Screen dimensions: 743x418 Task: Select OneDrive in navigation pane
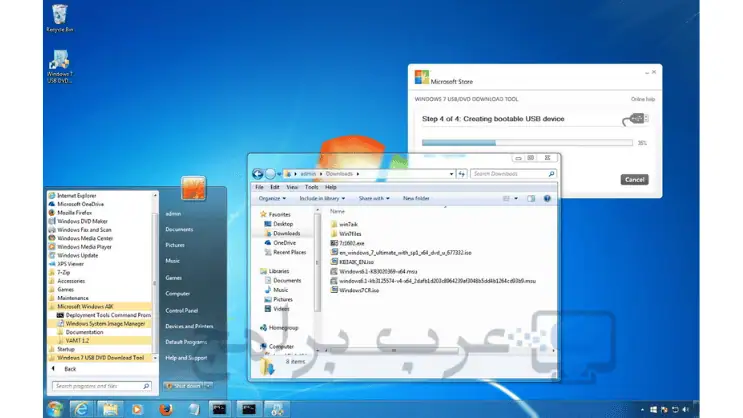click(x=284, y=243)
